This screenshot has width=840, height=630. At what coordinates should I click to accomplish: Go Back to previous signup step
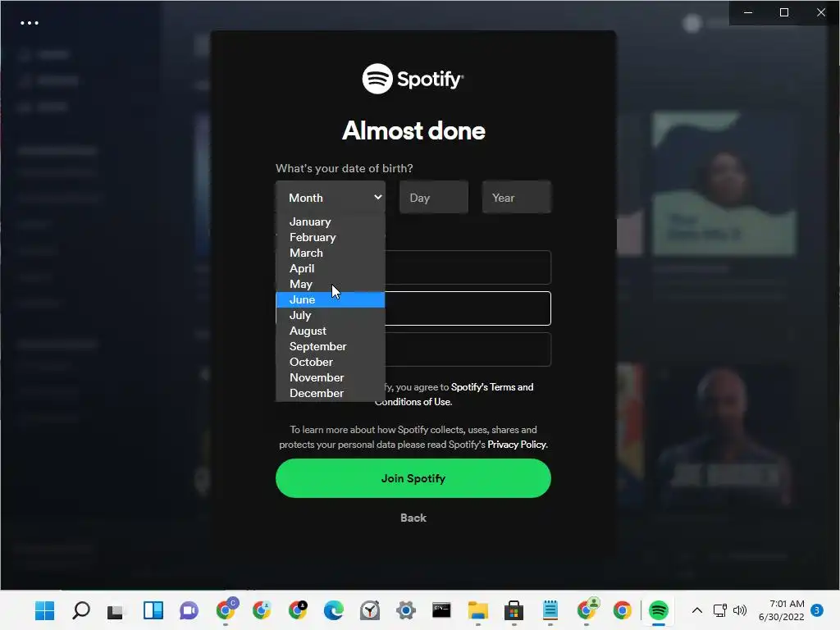(x=413, y=518)
